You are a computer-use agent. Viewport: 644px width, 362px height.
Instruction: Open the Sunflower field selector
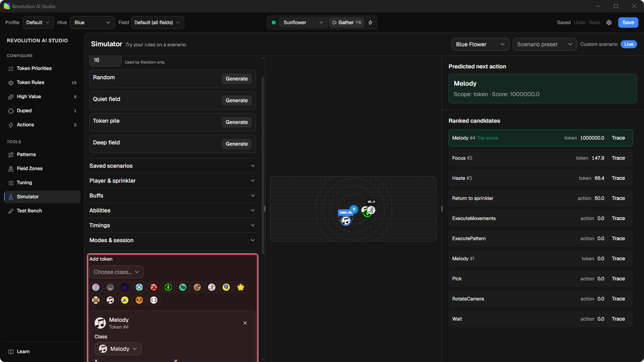click(303, 23)
